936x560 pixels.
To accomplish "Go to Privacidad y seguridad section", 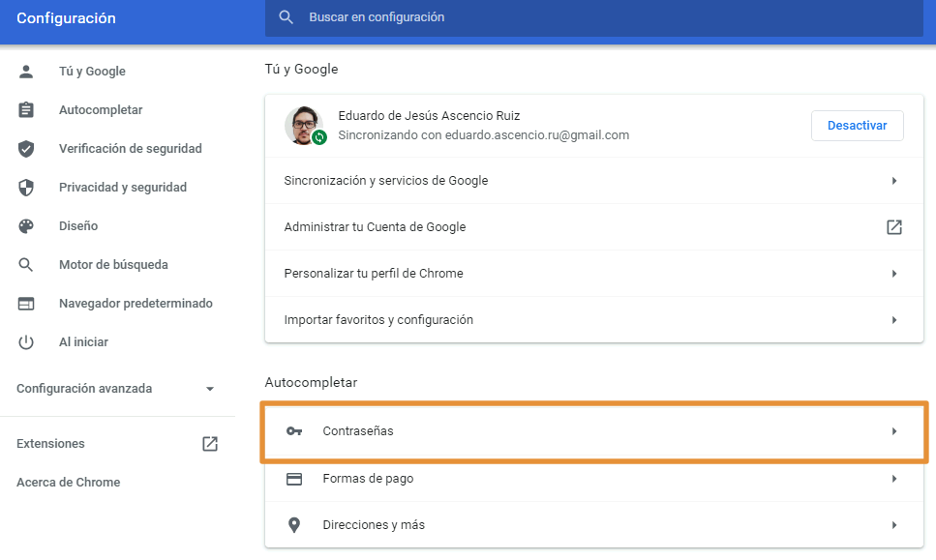I will 123,188.
